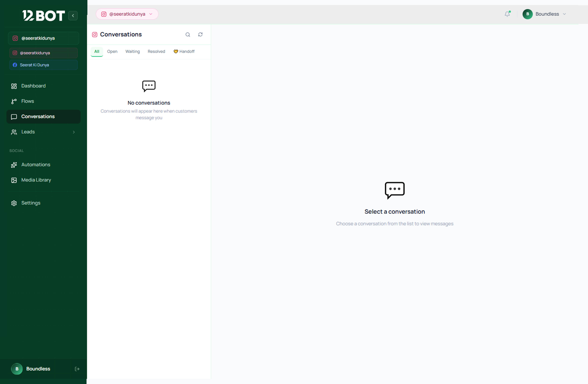The height and width of the screenshot is (384, 588).
Task: Refresh the conversations list
Action: 200,35
